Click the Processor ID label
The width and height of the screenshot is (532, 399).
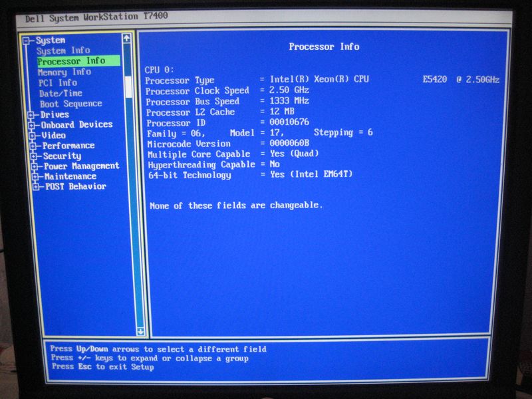coord(176,123)
